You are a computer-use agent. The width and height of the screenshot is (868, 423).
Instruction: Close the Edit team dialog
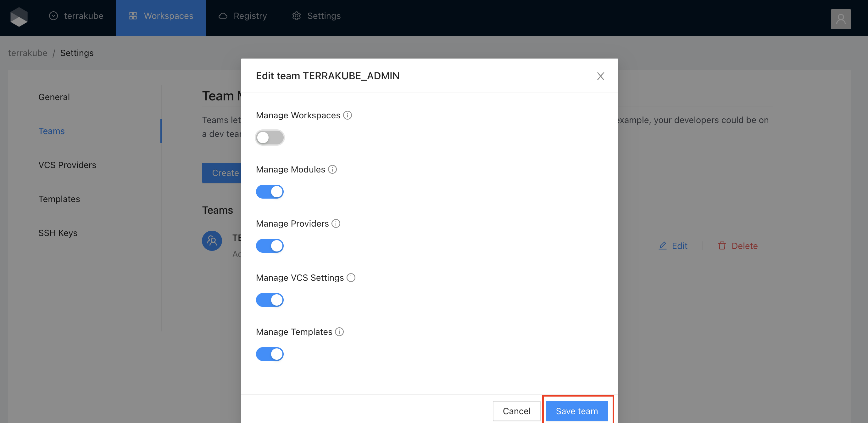click(600, 76)
